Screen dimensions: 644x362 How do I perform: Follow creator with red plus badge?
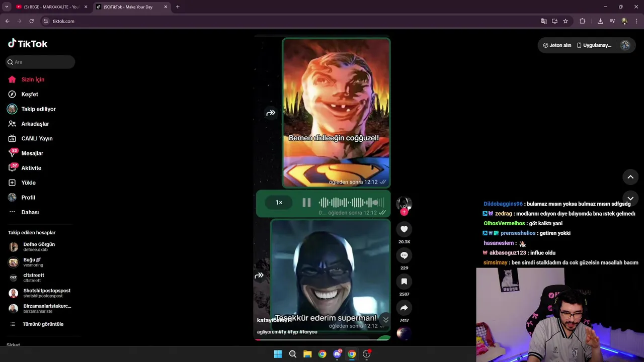tap(404, 212)
